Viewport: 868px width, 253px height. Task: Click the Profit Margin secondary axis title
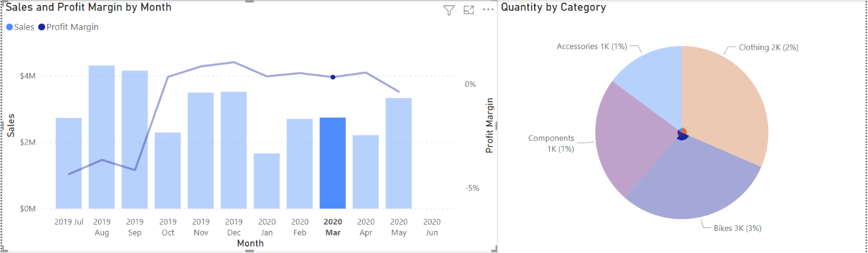coord(489,126)
